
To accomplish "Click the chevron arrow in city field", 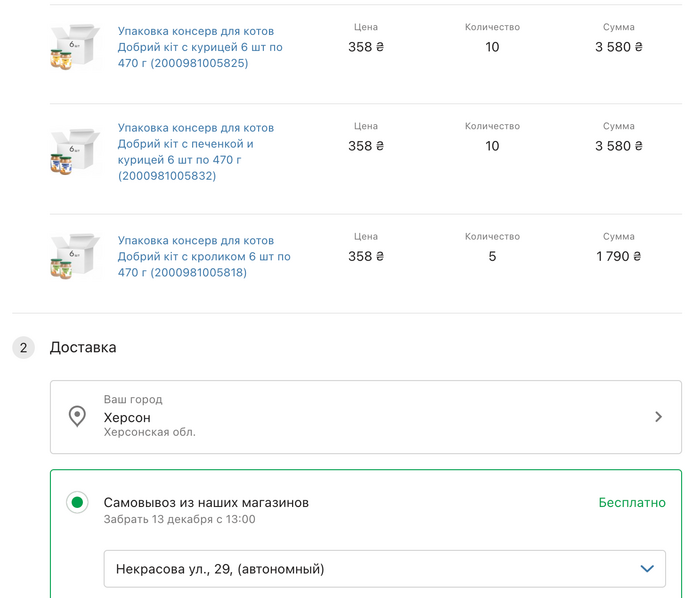I will [x=658, y=417].
